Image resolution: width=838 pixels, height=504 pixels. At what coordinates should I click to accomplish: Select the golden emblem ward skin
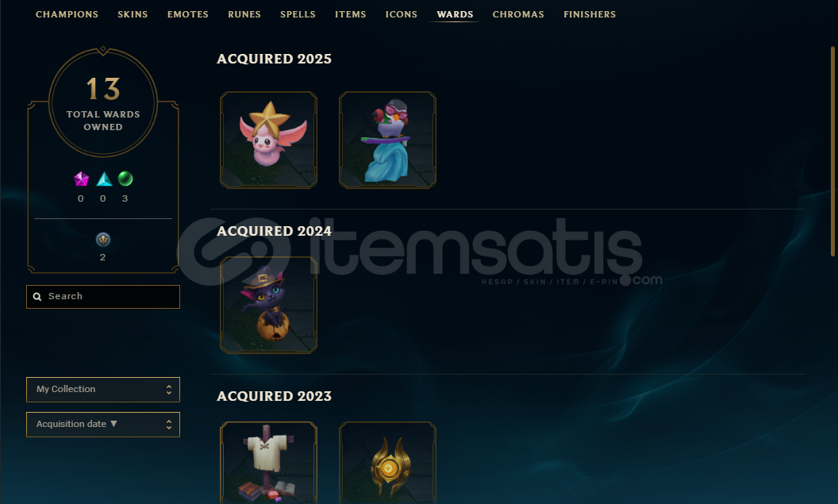pos(387,463)
